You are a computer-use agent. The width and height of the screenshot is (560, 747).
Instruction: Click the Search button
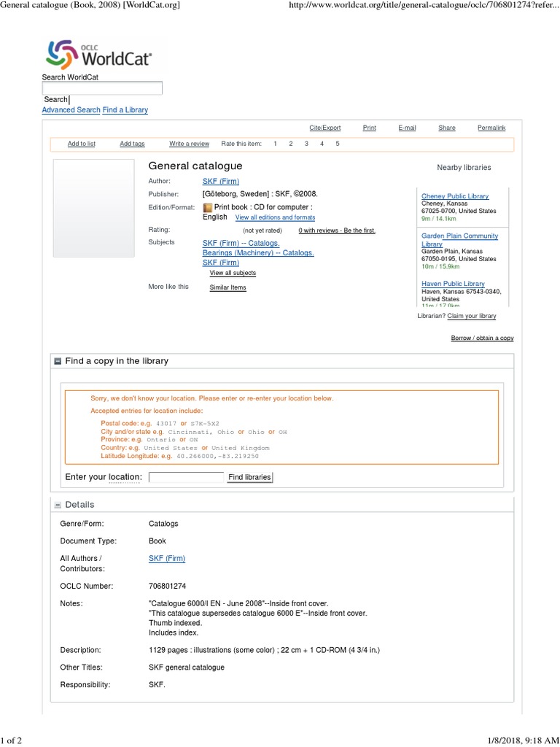(55, 99)
